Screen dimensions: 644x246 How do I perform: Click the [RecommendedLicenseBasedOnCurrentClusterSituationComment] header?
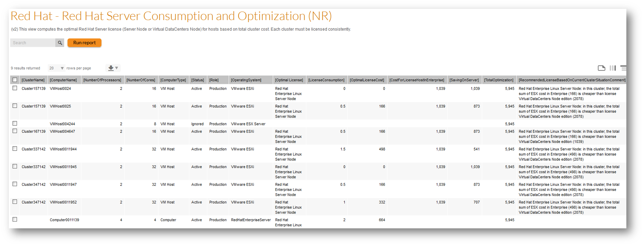coord(572,80)
